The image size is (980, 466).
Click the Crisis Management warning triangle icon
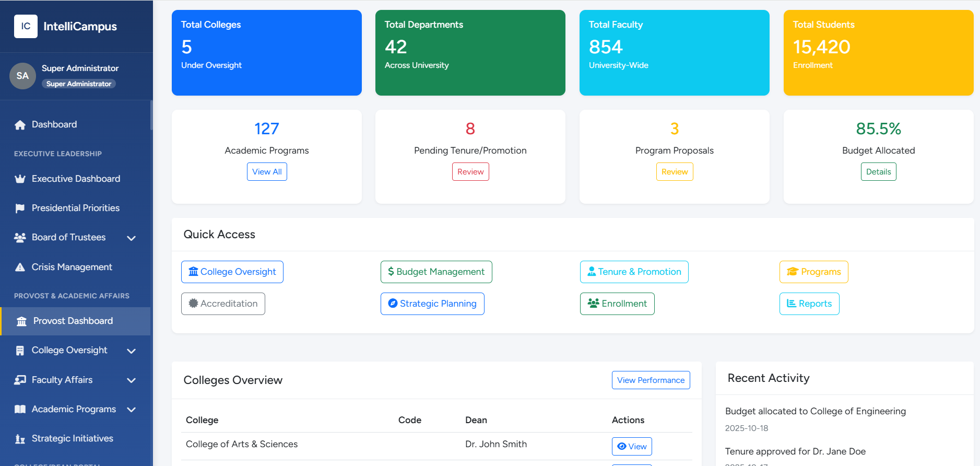(x=20, y=267)
